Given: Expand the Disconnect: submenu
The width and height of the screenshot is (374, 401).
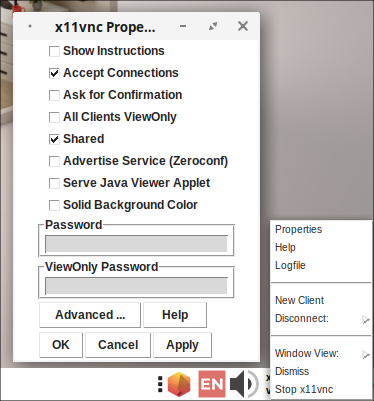Looking at the screenshot, I should pos(321,319).
